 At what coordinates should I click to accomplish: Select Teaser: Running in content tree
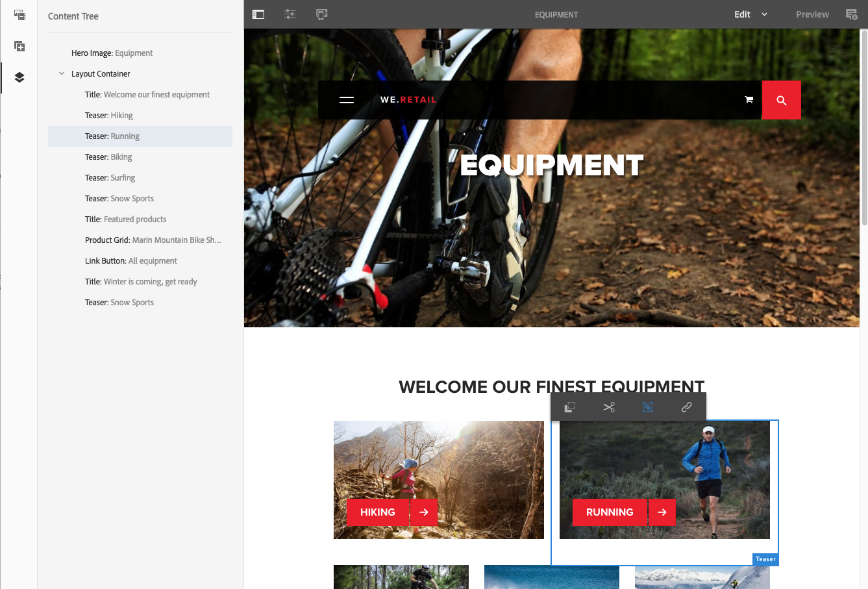[x=140, y=136]
